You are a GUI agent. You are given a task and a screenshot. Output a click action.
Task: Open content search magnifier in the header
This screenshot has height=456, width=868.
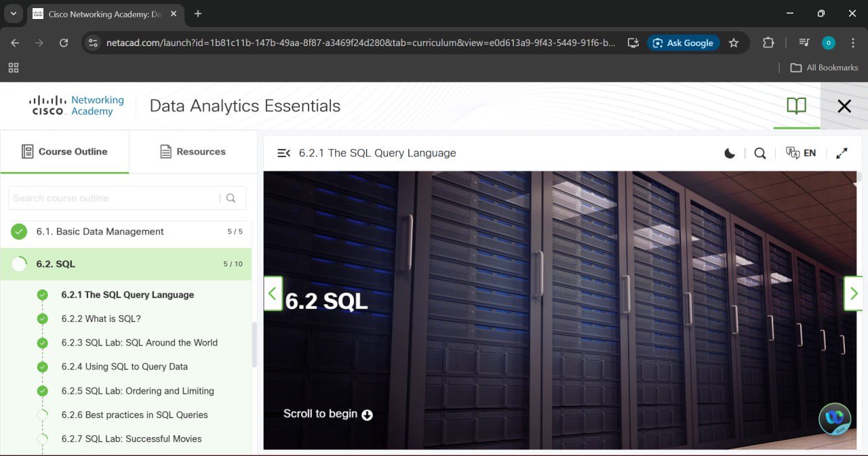[x=760, y=153]
